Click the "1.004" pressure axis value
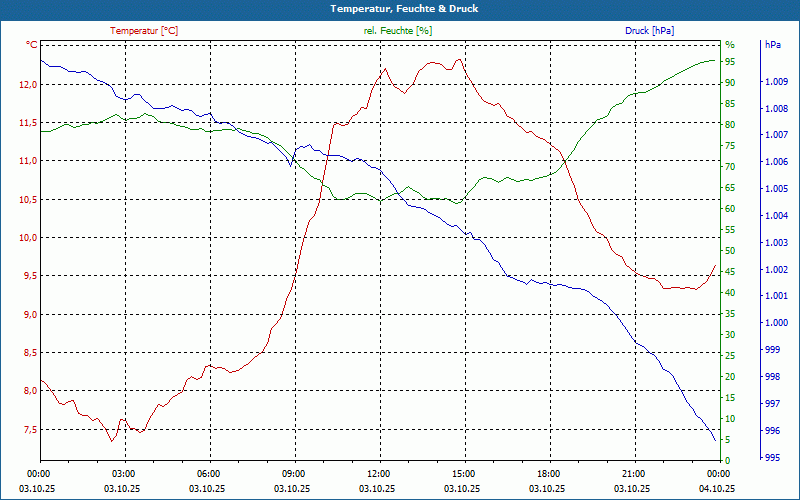The width and height of the screenshot is (800, 500). (777, 215)
